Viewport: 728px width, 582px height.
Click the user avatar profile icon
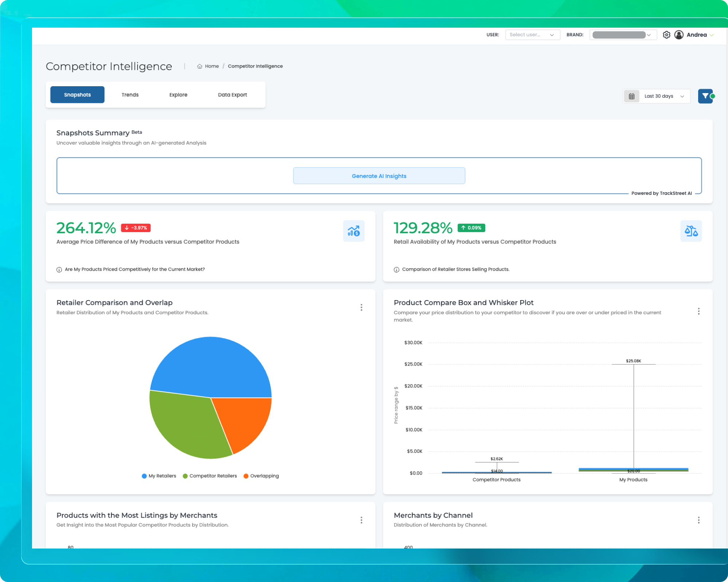click(678, 35)
